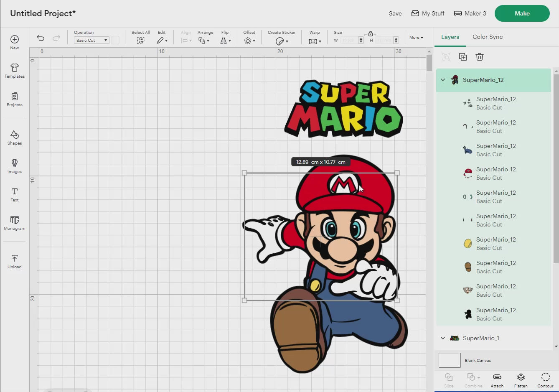Switch to the Layers tab

[450, 37]
